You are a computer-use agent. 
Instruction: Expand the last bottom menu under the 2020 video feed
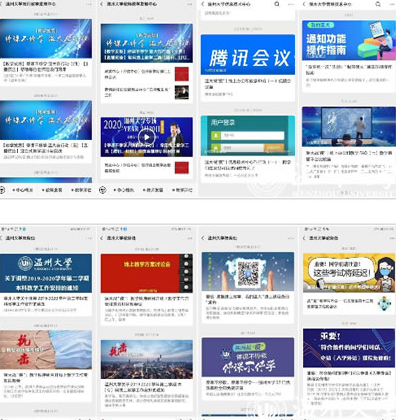[x=182, y=190]
